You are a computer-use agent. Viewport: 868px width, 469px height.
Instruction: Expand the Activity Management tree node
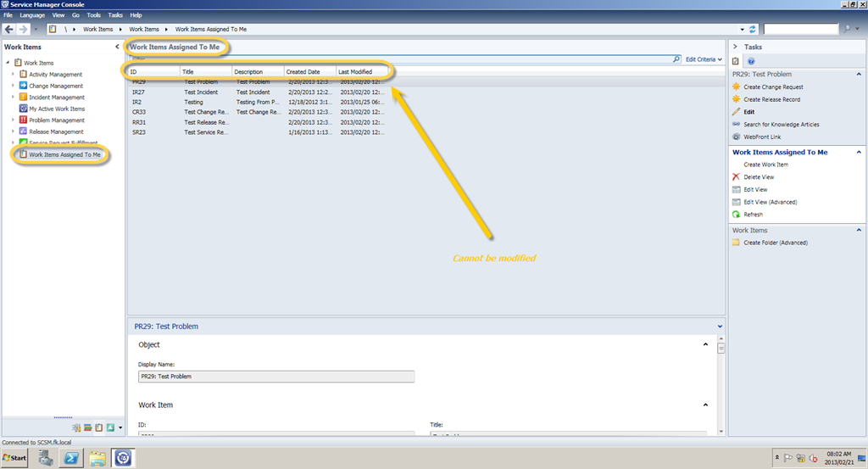13,75
